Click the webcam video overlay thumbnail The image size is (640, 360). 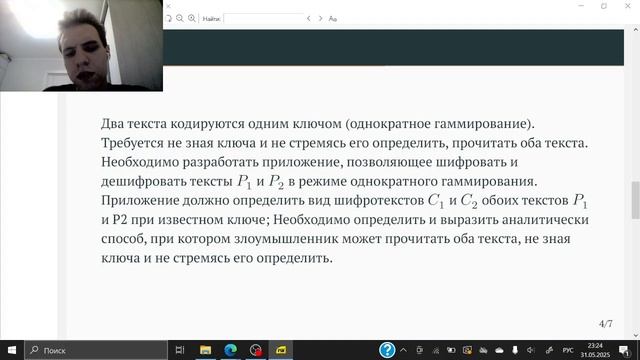click(x=81, y=45)
